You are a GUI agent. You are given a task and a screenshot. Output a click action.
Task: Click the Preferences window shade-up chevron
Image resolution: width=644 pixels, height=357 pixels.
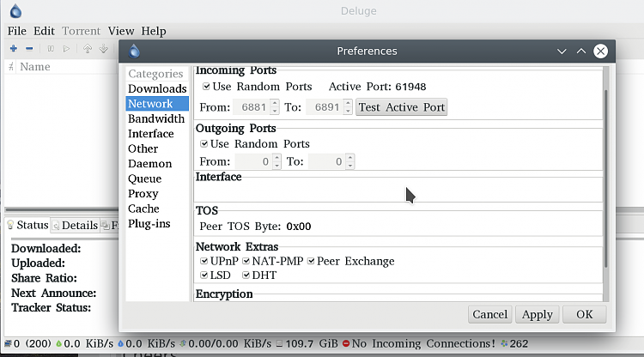click(580, 51)
